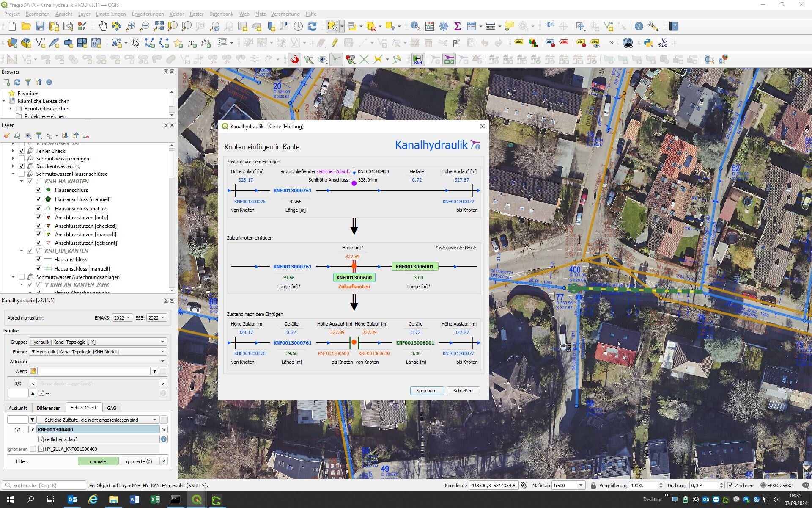Image resolution: width=812 pixels, height=508 pixels.
Task: Open the Maßstab scale dropdown
Action: [581, 485]
